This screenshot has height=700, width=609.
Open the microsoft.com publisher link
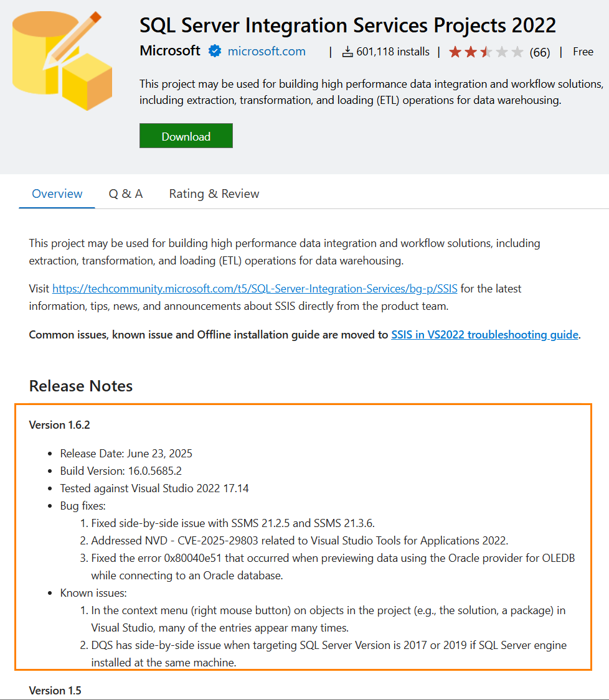pyautogui.click(x=267, y=52)
